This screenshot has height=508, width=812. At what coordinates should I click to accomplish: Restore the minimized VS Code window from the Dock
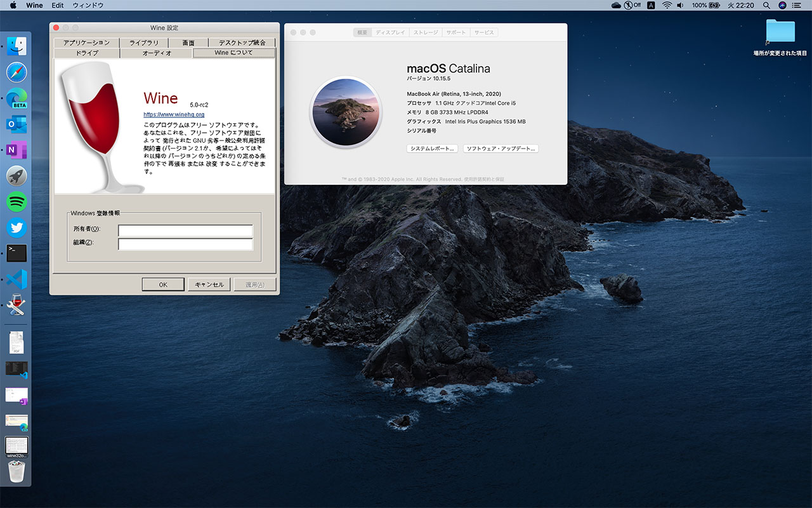click(16, 370)
